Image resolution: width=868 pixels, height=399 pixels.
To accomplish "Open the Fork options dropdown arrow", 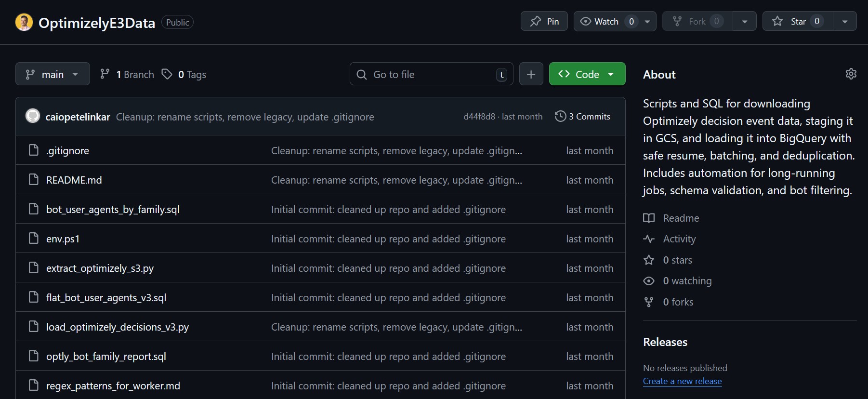I will point(745,21).
